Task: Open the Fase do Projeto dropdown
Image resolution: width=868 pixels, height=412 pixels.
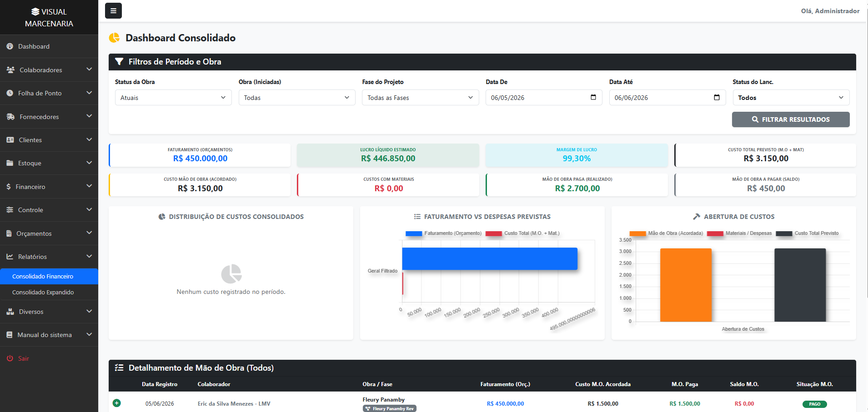Action: pos(421,98)
